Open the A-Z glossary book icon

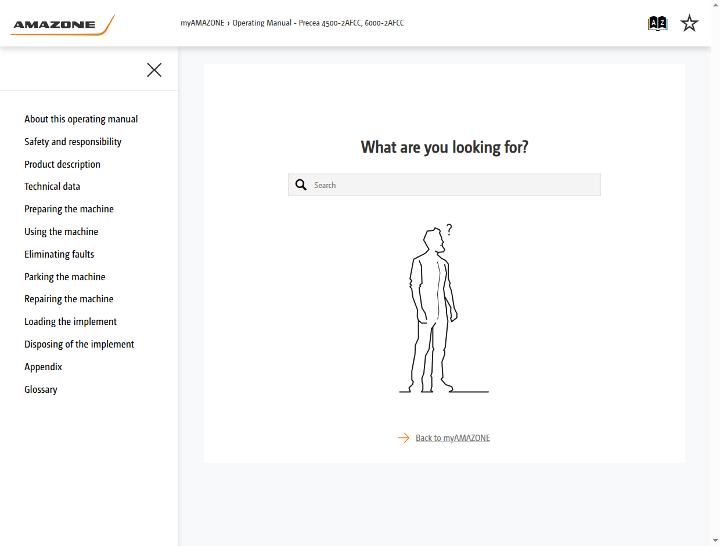pos(658,23)
